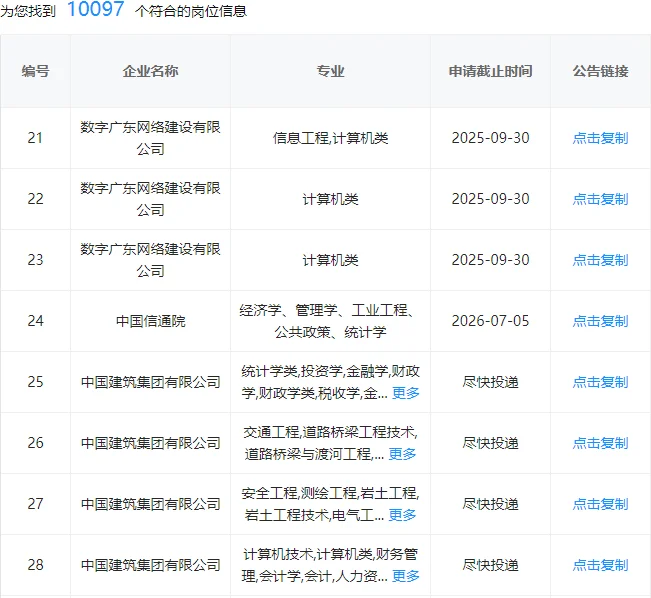Screen dimensions: 651x598
Task: Copy the announcement link for row 25
Action: [x=600, y=382]
